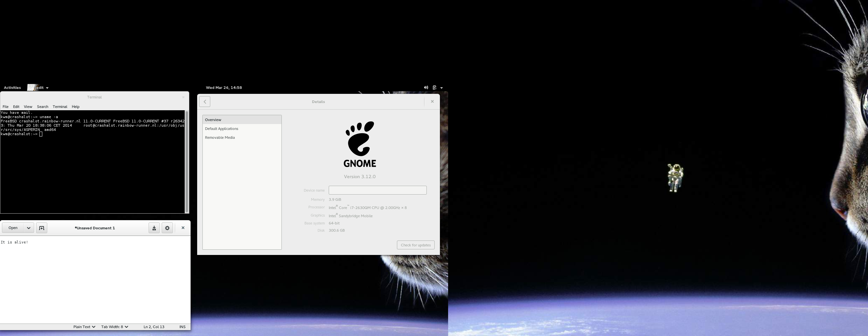Image resolution: width=868 pixels, height=336 pixels.
Task: Close the gedit Unsaved Document window
Action: click(183, 228)
